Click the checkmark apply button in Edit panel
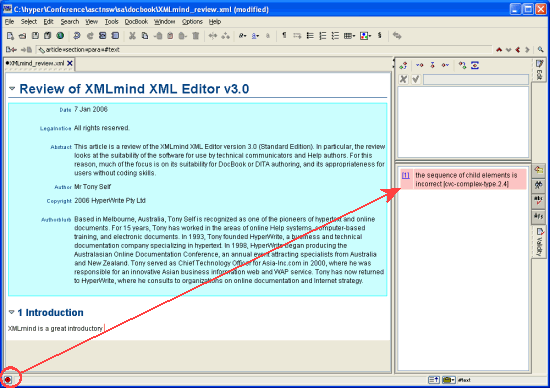The height and width of the screenshot is (388, 550). point(416,79)
